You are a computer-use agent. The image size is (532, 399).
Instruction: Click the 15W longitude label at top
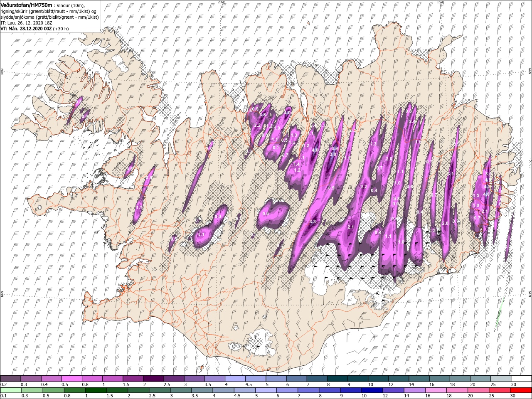pyautogui.click(x=441, y=2)
